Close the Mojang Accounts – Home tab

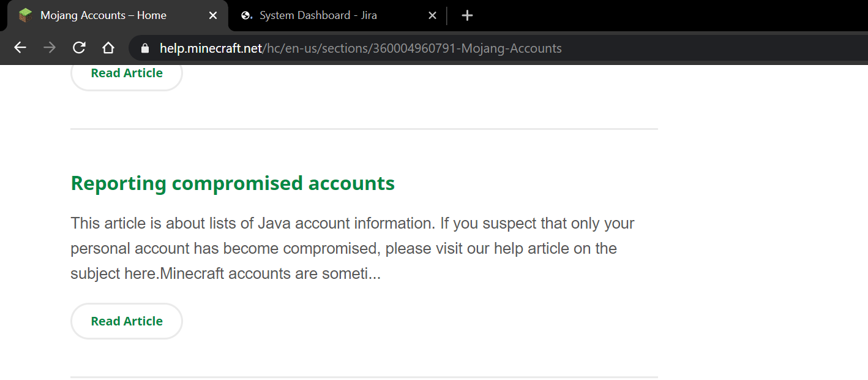click(x=213, y=15)
